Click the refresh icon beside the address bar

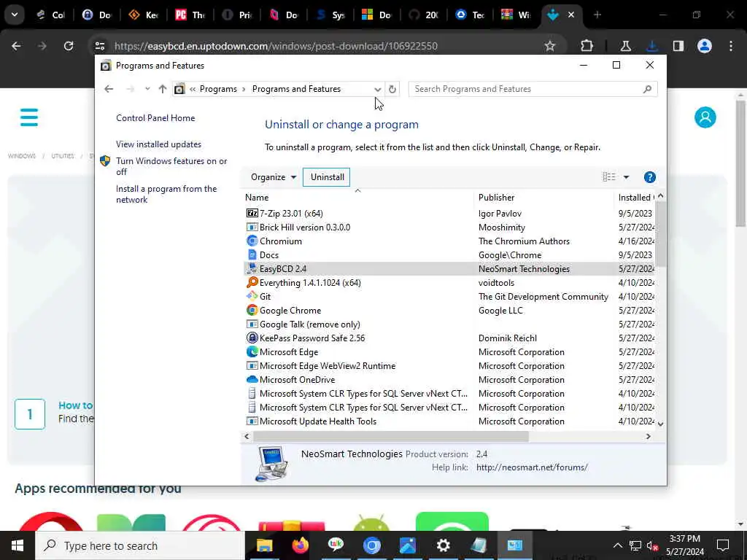click(x=392, y=89)
